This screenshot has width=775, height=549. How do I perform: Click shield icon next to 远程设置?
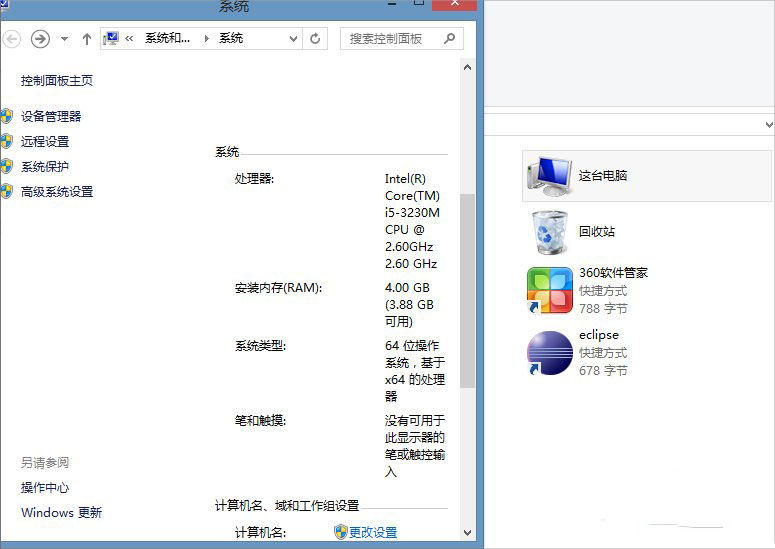(6, 141)
